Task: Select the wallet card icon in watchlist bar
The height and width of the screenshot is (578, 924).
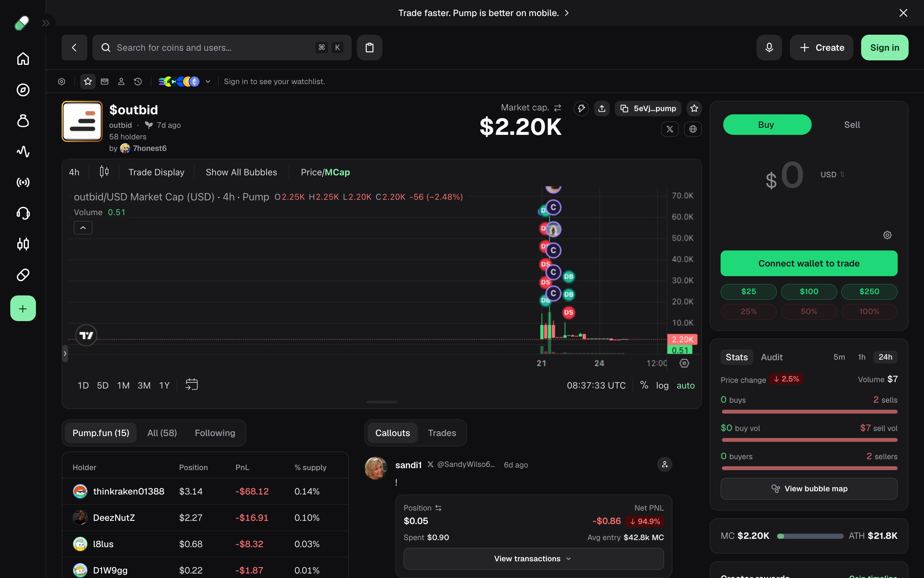Action: tap(105, 82)
